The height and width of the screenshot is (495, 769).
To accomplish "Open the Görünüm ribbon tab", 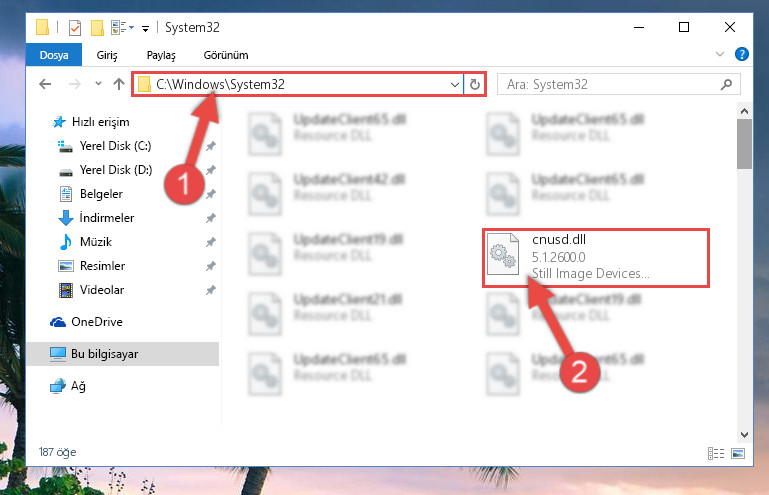I will tap(226, 55).
